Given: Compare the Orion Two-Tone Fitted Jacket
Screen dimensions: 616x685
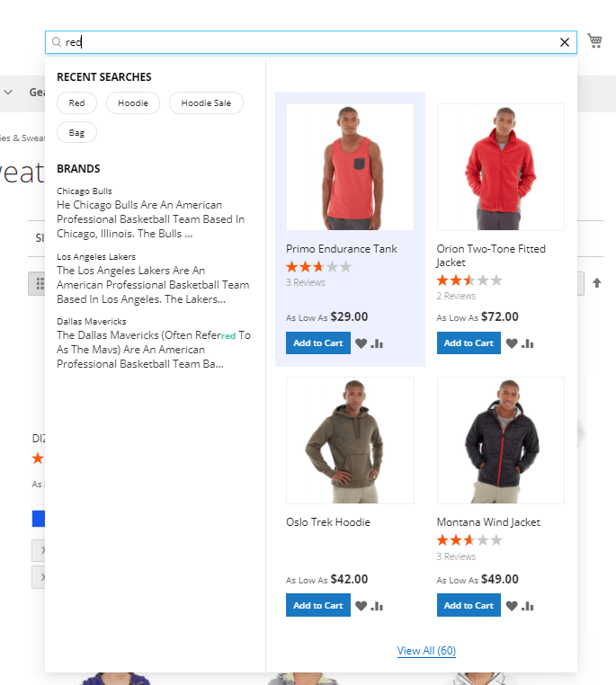Looking at the screenshot, I should click(x=528, y=343).
